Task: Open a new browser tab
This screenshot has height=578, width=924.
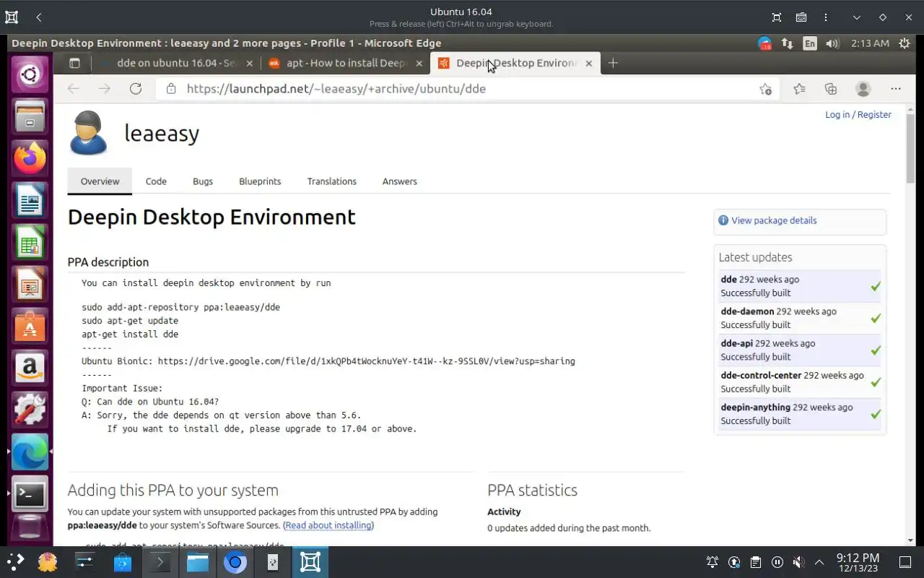Action: pos(613,63)
